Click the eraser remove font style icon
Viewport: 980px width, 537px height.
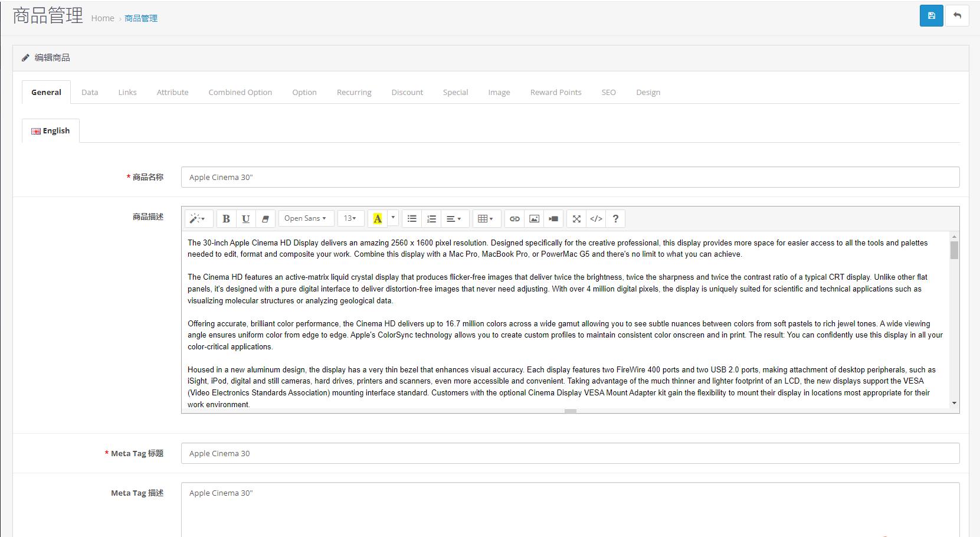click(x=265, y=219)
